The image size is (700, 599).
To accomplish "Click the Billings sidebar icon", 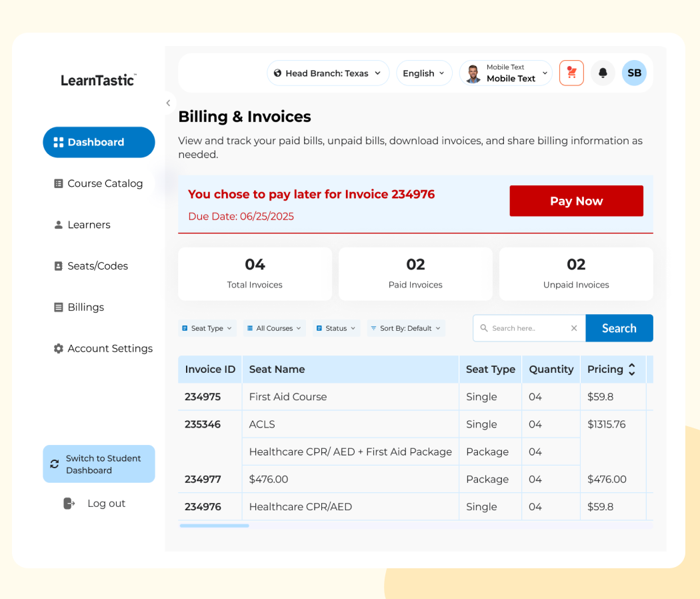I will [59, 307].
